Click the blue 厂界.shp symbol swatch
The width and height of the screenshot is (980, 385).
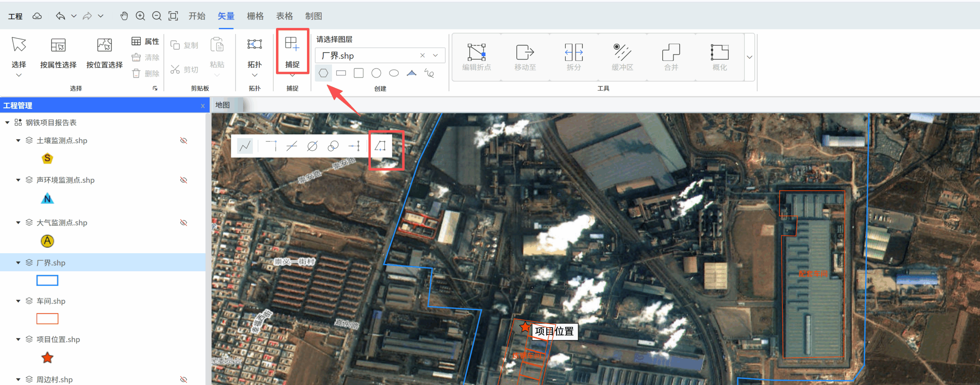(x=47, y=280)
